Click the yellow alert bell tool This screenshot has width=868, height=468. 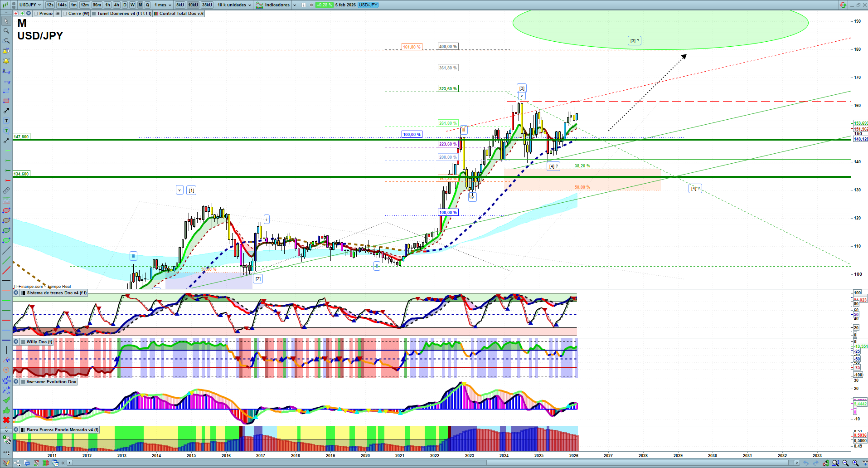coord(6,61)
